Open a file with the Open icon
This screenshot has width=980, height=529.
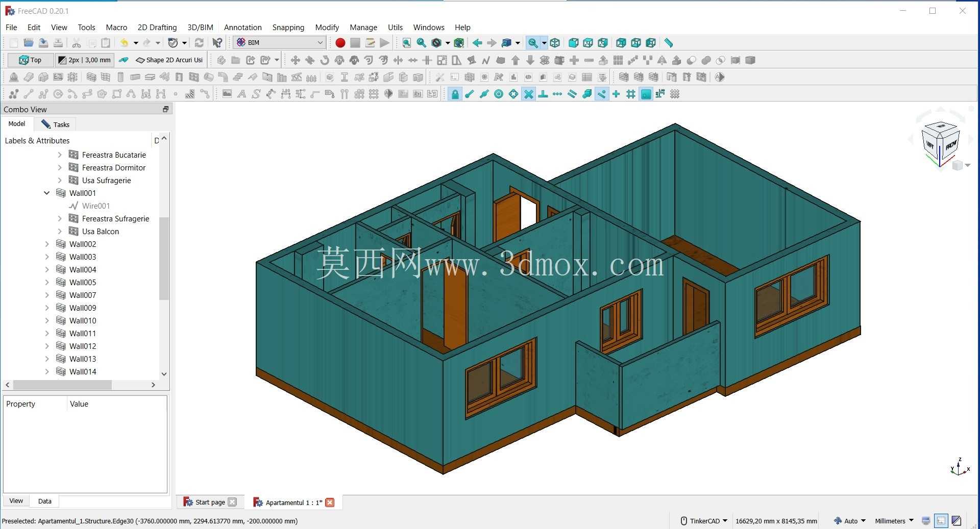(29, 43)
